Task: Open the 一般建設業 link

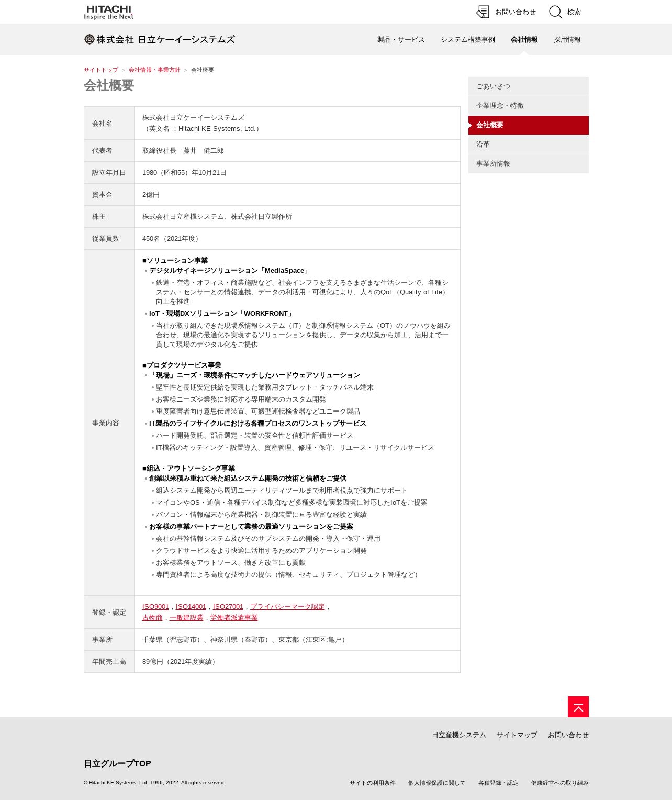Action: click(x=186, y=618)
